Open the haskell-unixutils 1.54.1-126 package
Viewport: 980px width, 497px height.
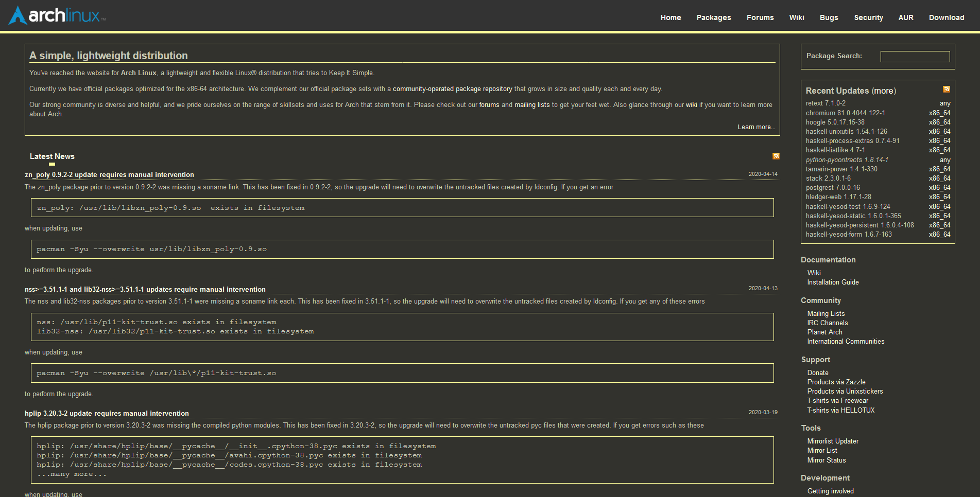coord(847,132)
